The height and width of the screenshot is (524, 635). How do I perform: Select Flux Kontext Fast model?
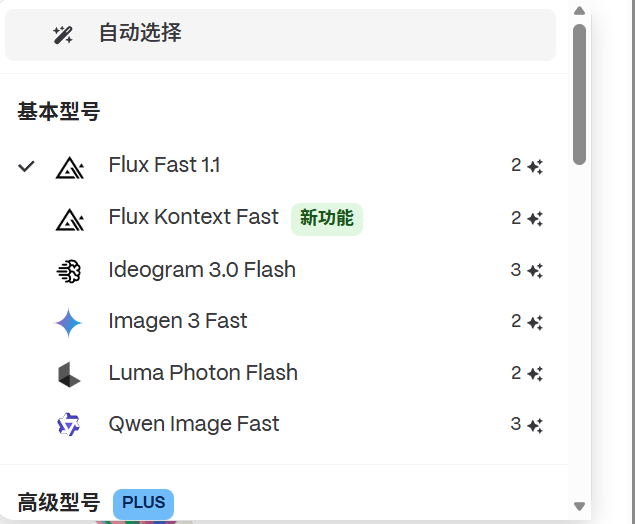tap(193, 218)
